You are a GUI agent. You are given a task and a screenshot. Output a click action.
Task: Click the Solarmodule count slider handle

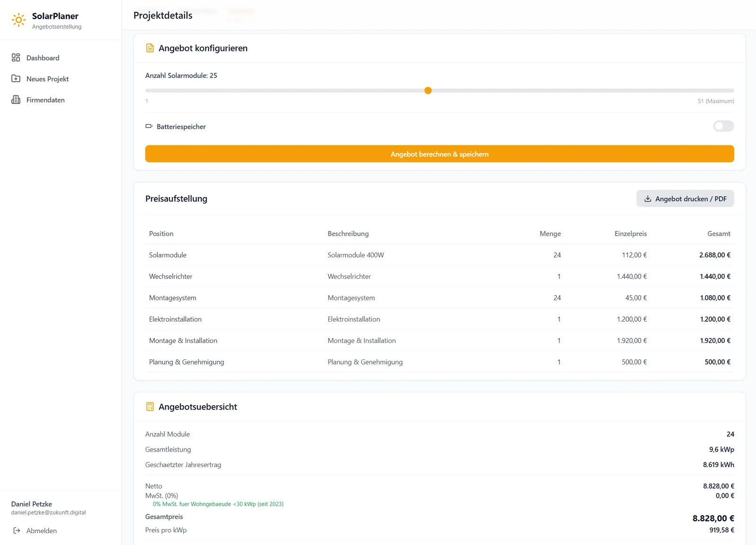(428, 91)
